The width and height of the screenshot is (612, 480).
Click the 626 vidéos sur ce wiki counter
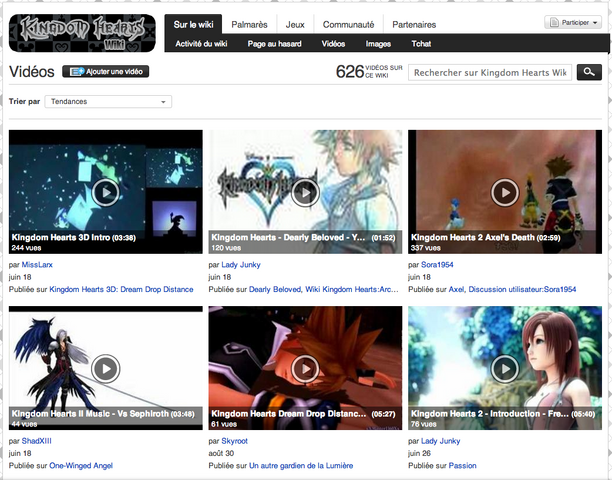coord(369,71)
